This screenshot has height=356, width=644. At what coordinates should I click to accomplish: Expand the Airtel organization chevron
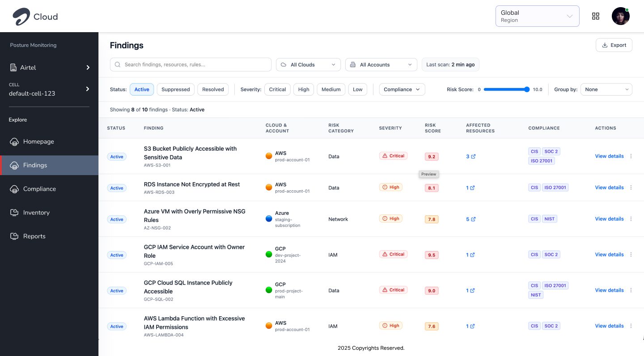(x=88, y=67)
